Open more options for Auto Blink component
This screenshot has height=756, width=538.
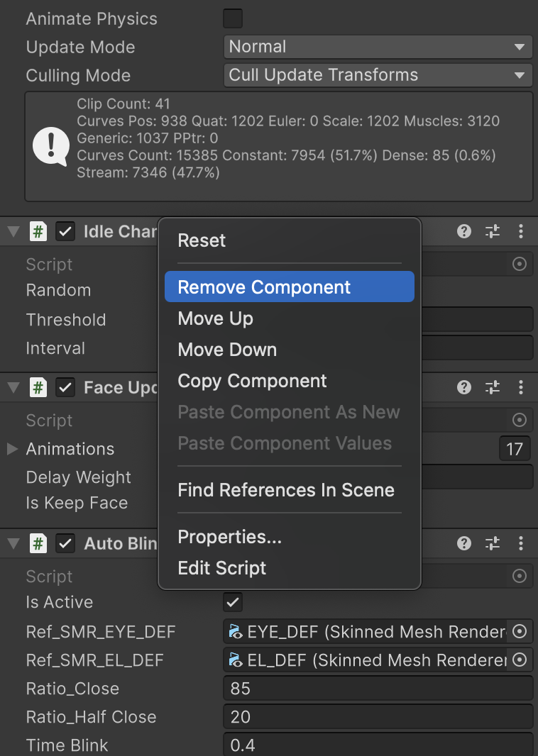[x=521, y=543]
